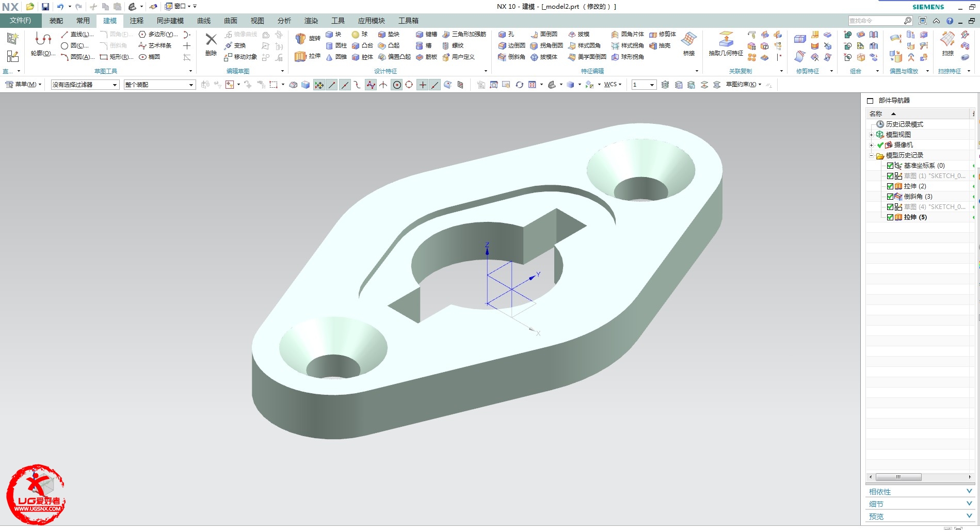Open the 修剪体 trim body command
Image resolution: width=980 pixels, height=530 pixels.
point(663,34)
